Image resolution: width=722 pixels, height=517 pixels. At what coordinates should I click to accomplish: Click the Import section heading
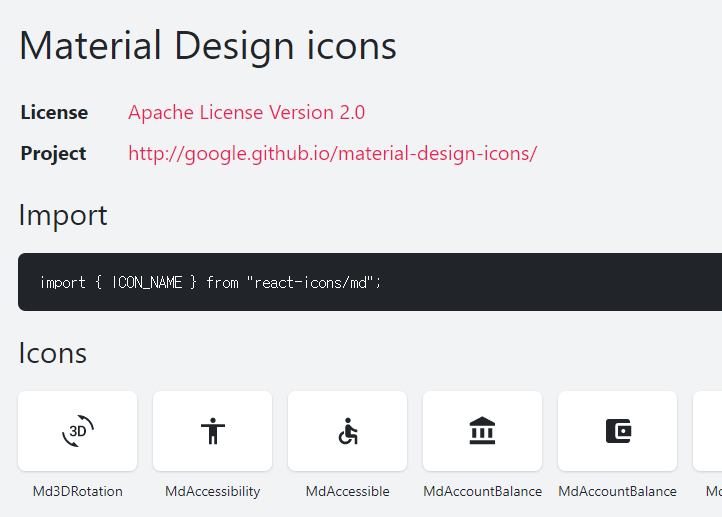coord(63,215)
